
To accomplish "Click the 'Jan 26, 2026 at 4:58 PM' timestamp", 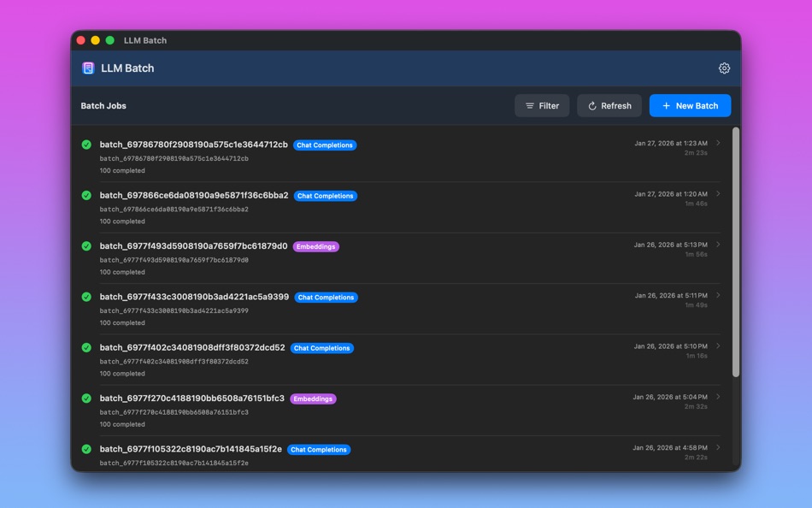I will coord(670,448).
